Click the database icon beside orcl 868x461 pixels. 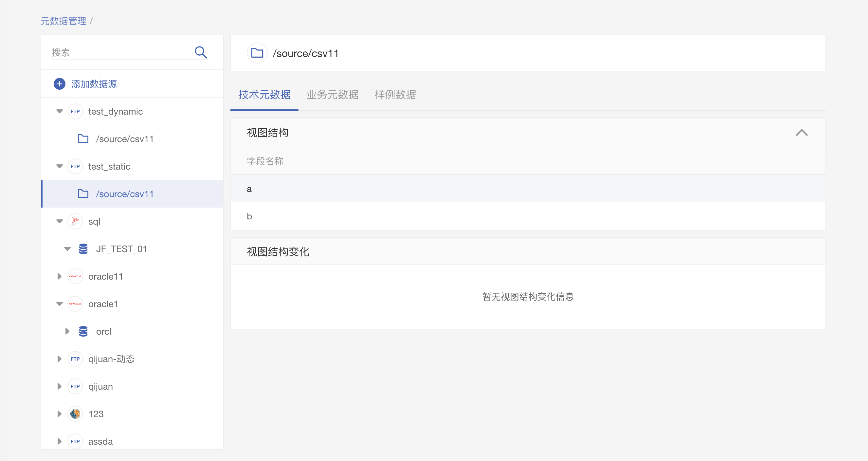click(x=83, y=331)
